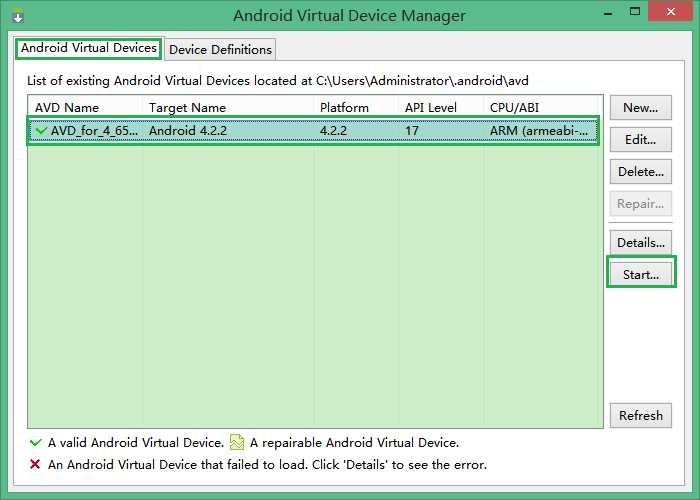Click the Android 4.2.2 target name cell
This screenshot has width=700, height=500.
[x=188, y=131]
